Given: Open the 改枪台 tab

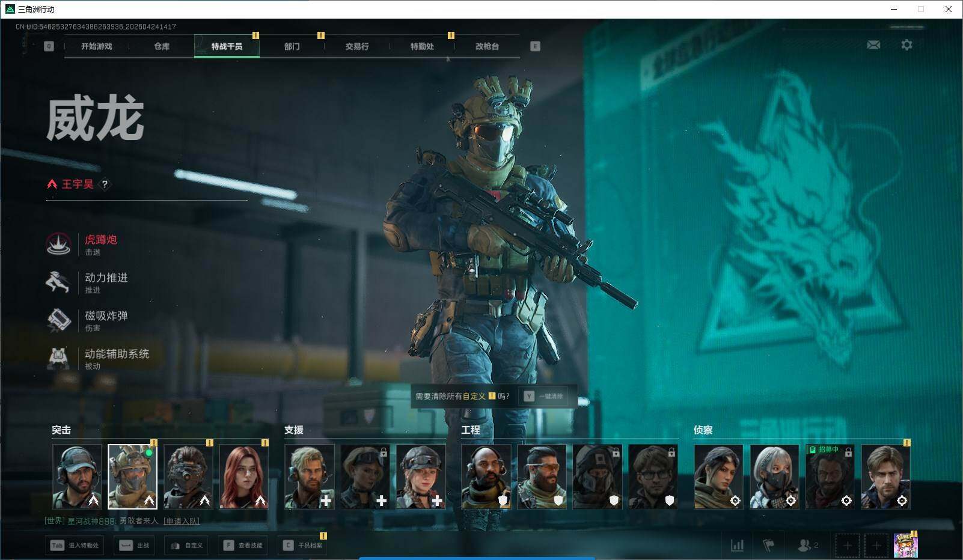Looking at the screenshot, I should (487, 46).
